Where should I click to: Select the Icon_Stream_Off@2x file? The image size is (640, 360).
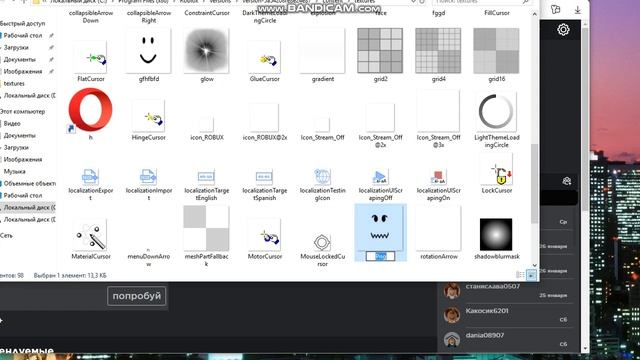[x=380, y=117]
